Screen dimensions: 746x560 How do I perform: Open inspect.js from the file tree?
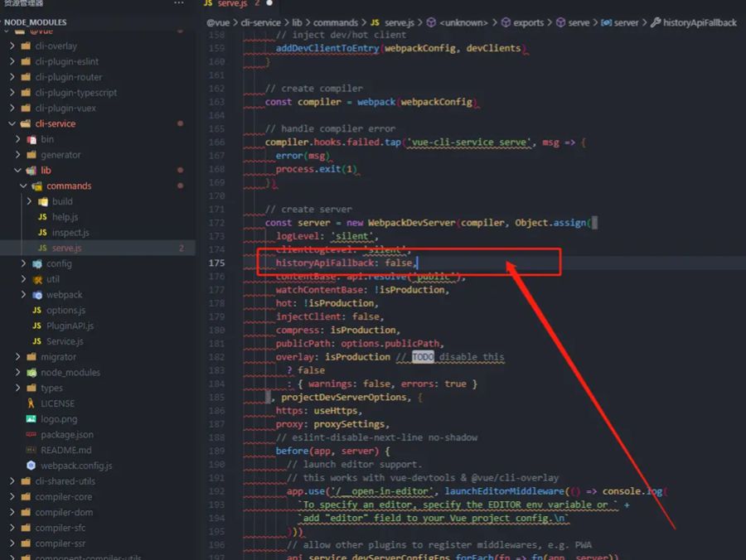coord(70,233)
